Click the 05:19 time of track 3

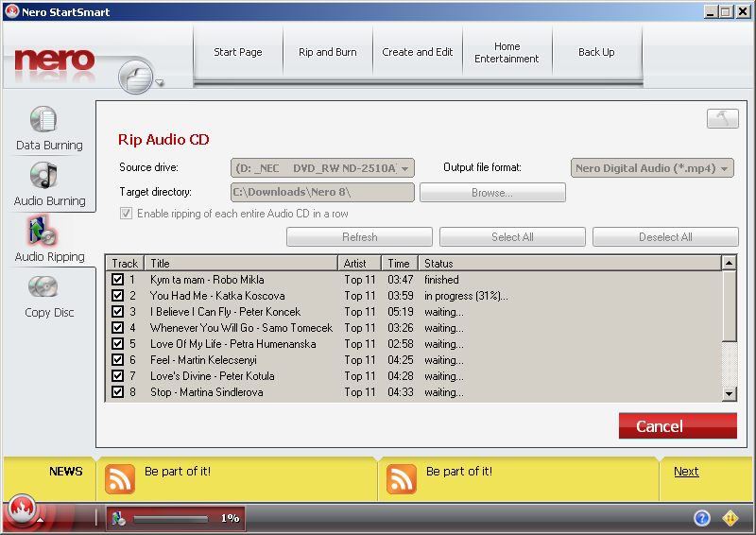click(x=401, y=312)
